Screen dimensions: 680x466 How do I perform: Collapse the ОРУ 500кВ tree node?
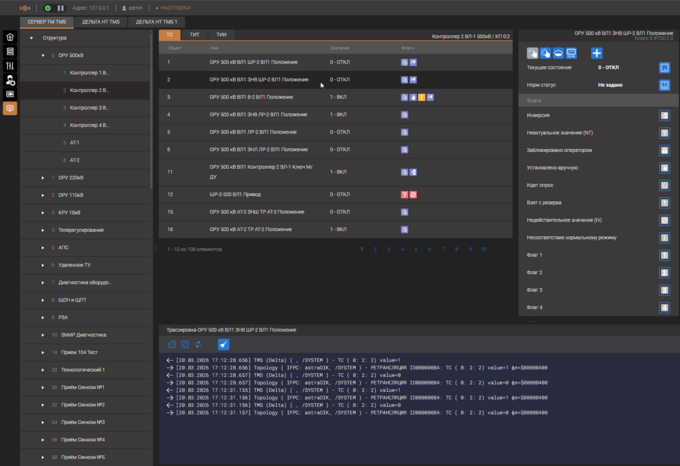pos(43,55)
